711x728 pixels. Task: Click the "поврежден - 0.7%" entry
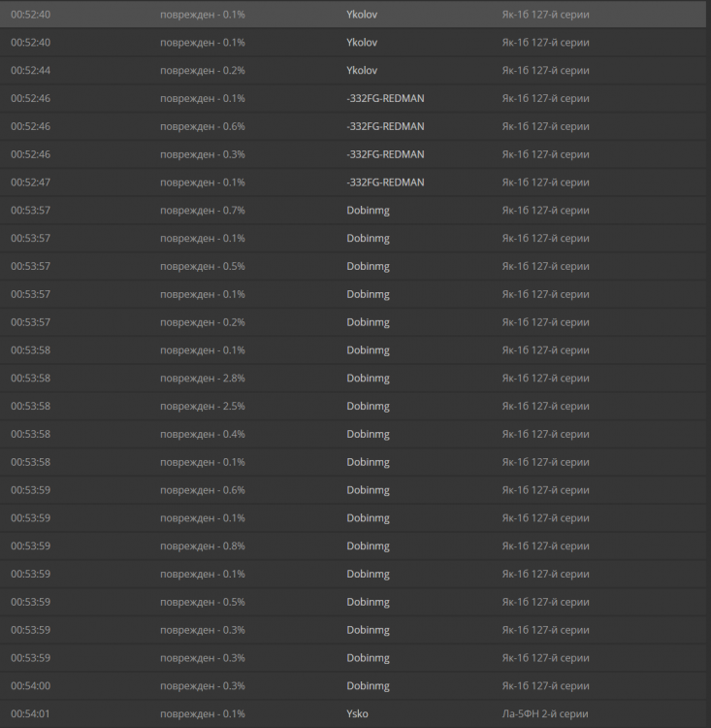click(202, 211)
